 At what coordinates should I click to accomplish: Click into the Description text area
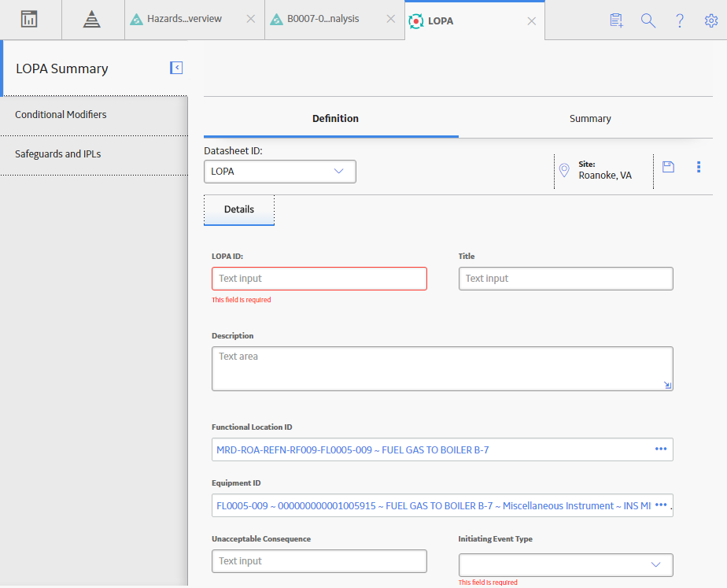point(442,368)
